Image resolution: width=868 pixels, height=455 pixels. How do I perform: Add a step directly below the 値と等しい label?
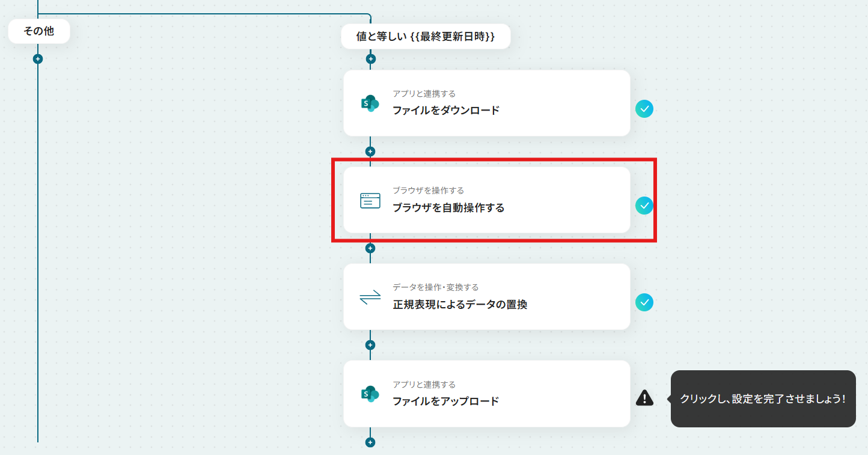coord(371,59)
